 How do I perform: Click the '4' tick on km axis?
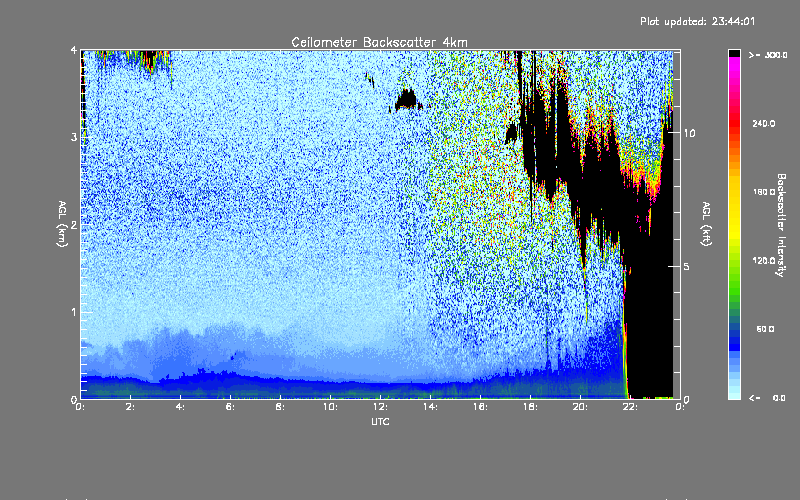pos(74,50)
